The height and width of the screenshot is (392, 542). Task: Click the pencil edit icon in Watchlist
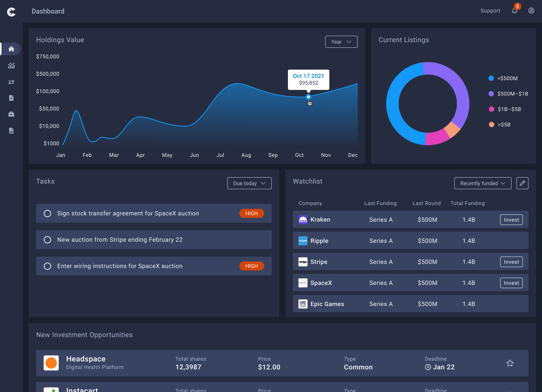(x=522, y=183)
